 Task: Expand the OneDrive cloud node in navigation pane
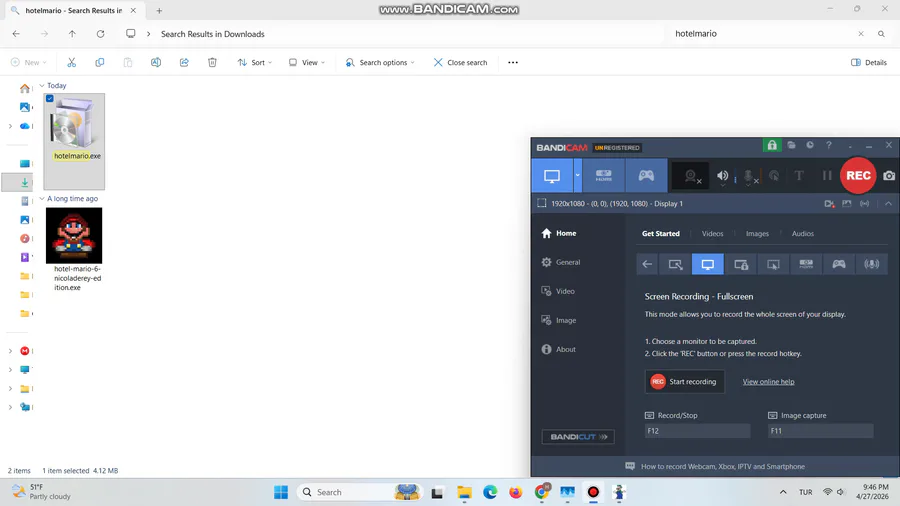pyautogui.click(x=10, y=126)
